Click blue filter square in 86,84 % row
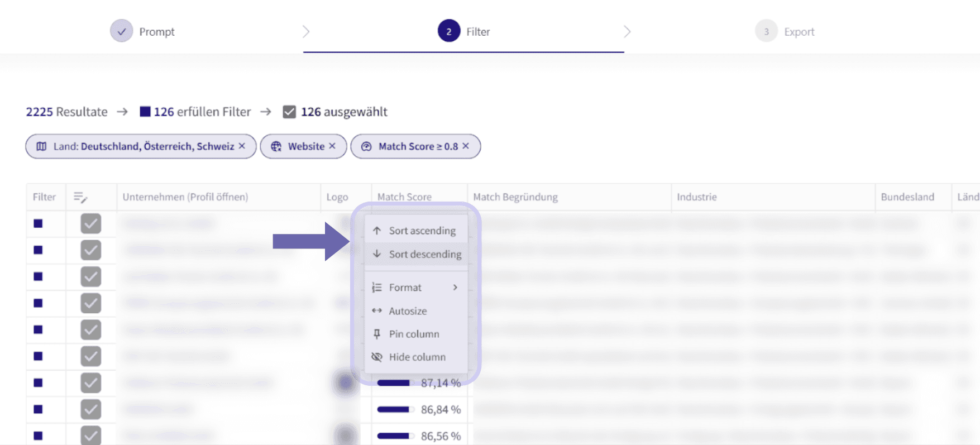 tap(38, 409)
